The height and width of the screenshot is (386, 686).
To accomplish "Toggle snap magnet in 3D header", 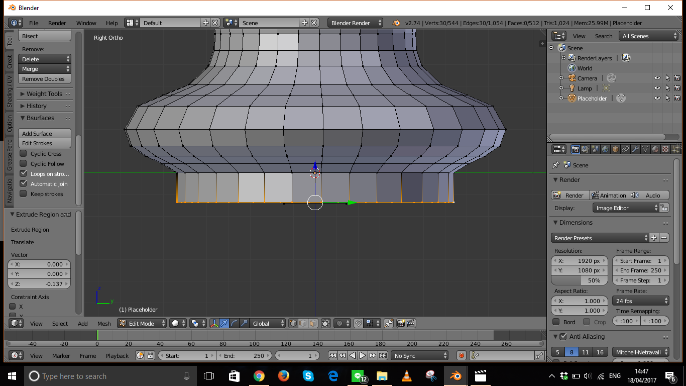I will click(358, 323).
